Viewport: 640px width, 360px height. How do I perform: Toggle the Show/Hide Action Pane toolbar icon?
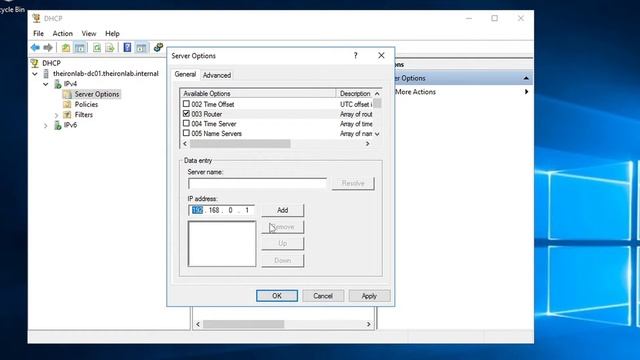141,48
